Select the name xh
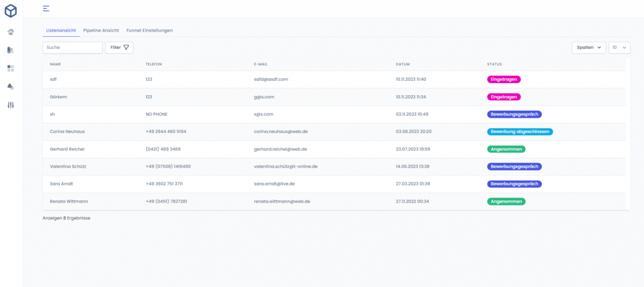 53,114
